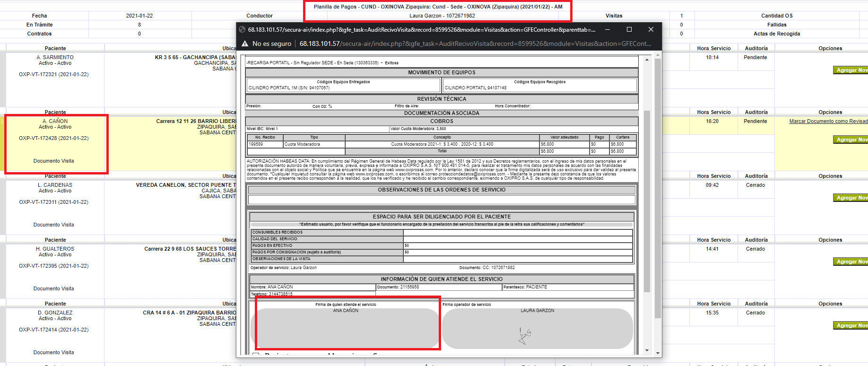Open Documento Visita for L. Cardenas
Screen dimensions: 868x366
tap(53, 225)
